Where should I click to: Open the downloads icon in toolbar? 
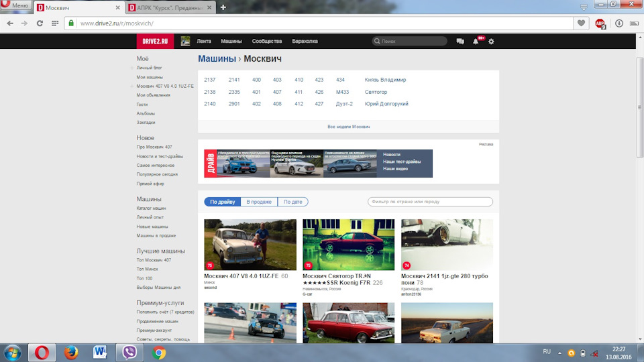click(x=619, y=23)
